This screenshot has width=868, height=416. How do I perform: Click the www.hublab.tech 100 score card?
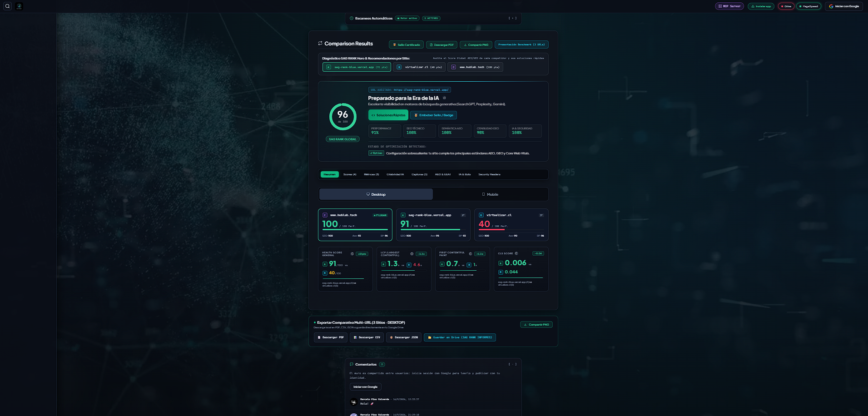[x=355, y=225]
